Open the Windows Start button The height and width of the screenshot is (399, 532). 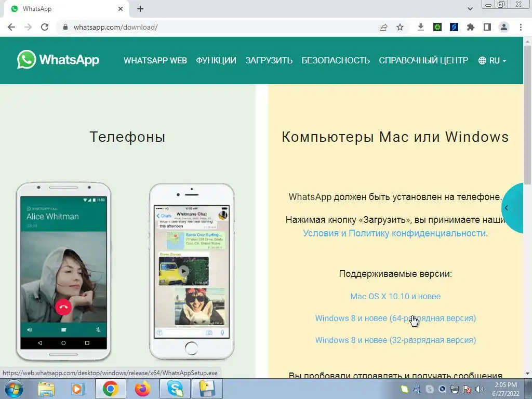click(14, 389)
